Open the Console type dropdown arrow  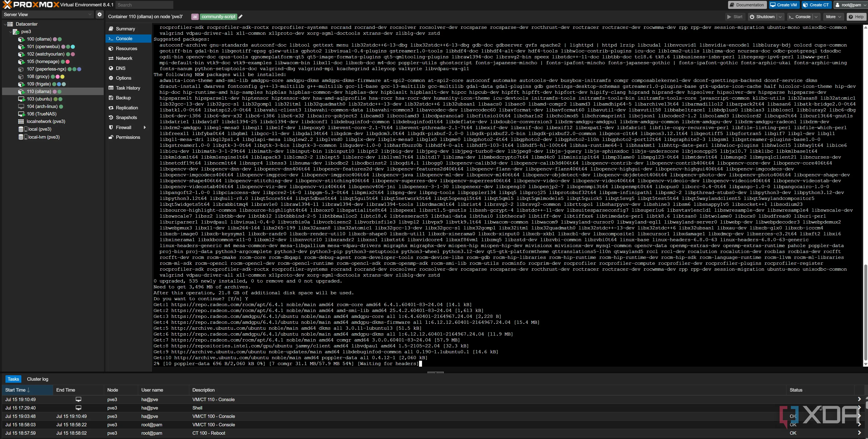[x=816, y=17]
